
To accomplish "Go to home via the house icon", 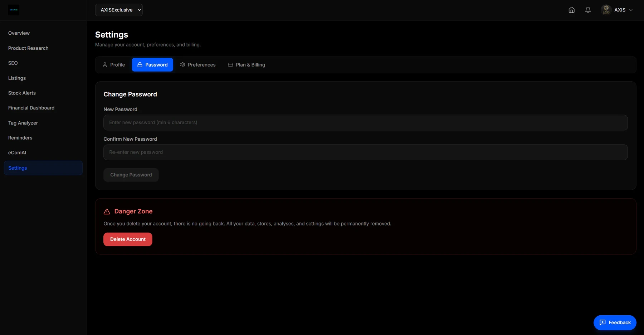I will click(x=571, y=10).
